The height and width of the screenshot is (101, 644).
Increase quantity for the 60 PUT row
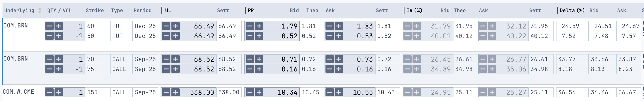click(58, 26)
